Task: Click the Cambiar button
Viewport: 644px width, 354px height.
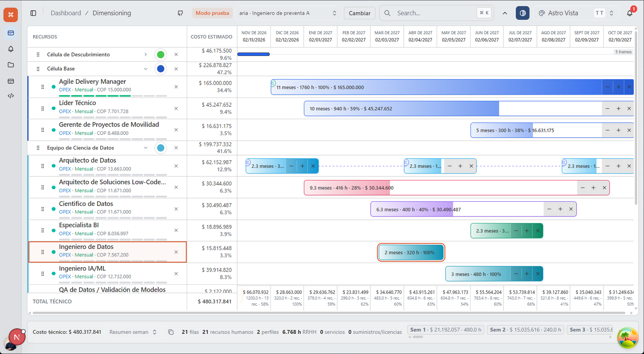Action: pos(359,13)
